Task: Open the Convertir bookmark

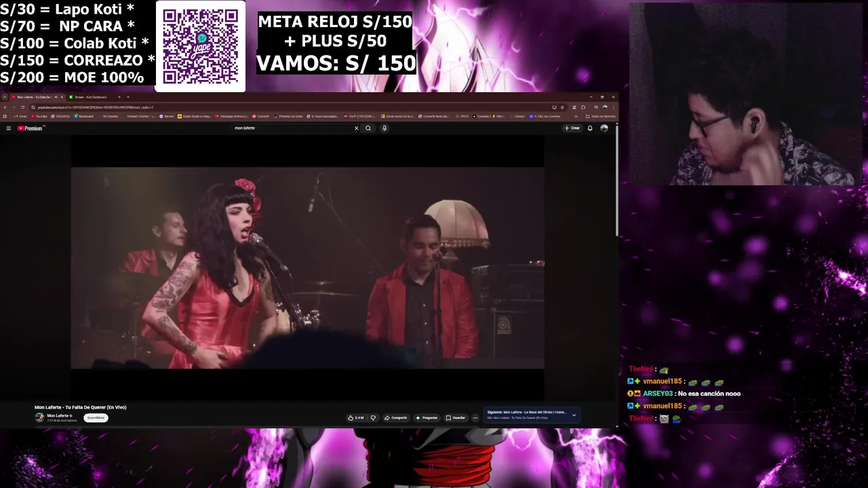Action: pyautogui.click(x=261, y=116)
